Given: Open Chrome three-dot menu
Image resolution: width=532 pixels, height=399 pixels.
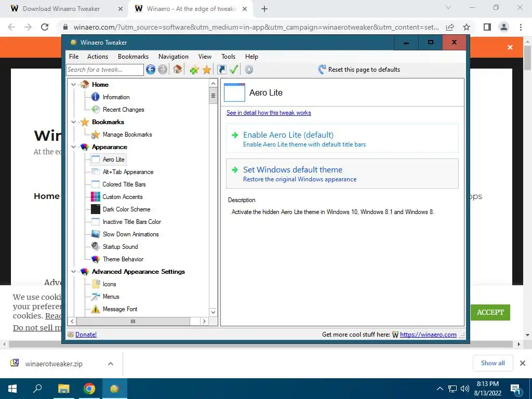Looking at the screenshot, I should (521, 27).
